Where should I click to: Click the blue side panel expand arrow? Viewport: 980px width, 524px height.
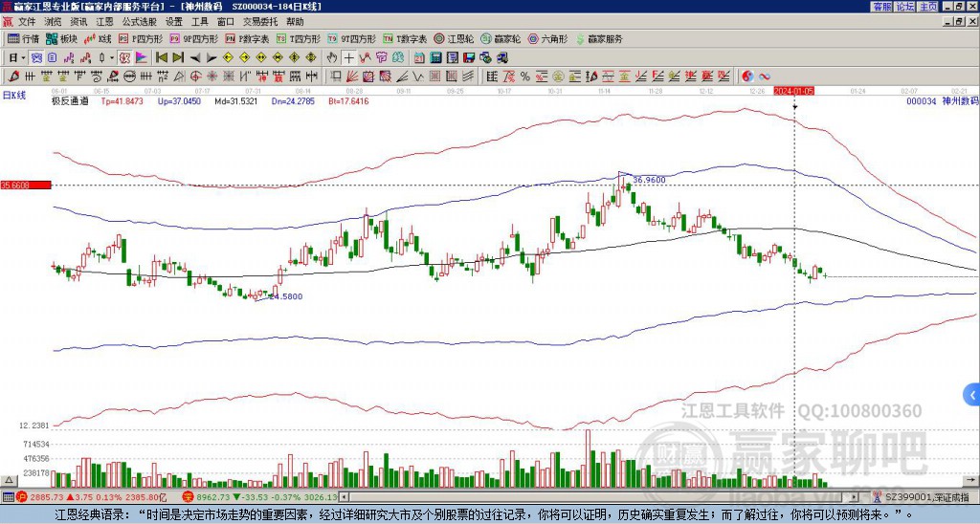point(972,395)
